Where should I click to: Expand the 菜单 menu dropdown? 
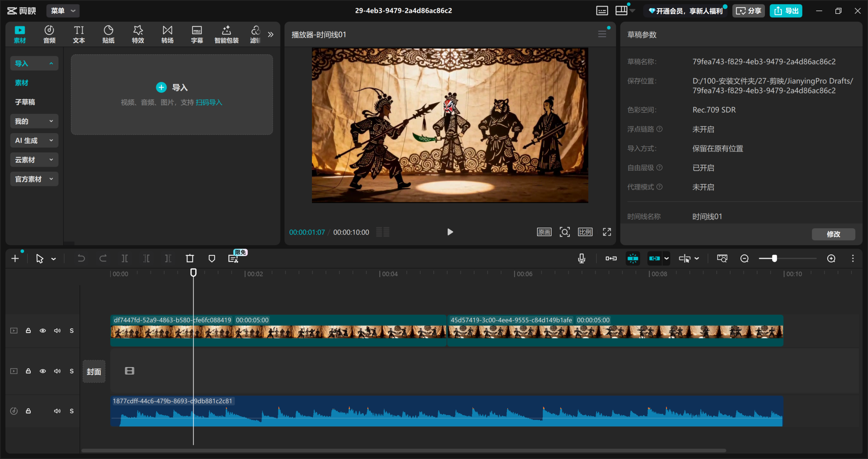coord(63,11)
